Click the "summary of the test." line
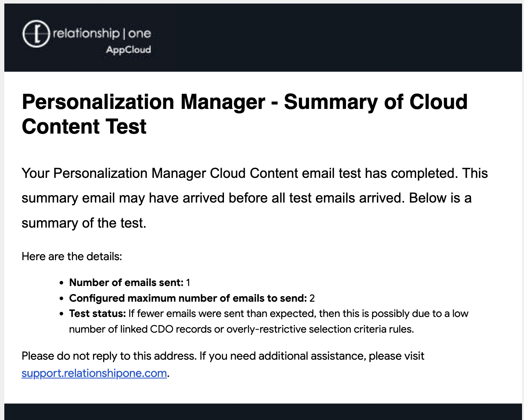 pos(84,223)
